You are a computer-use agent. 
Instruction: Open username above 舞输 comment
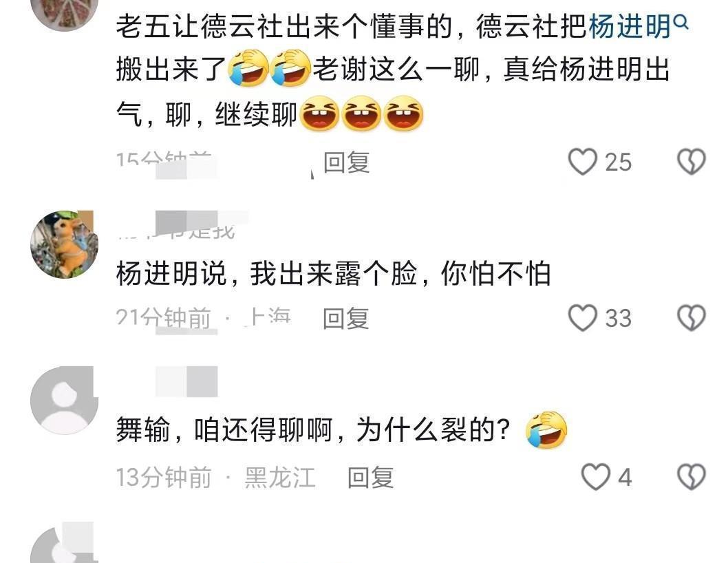click(x=186, y=381)
